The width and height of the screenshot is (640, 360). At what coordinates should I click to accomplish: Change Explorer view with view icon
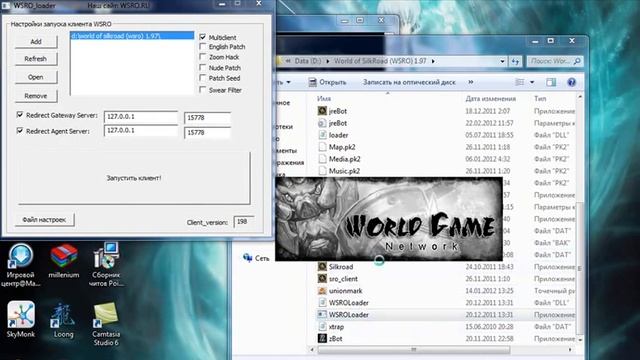[520, 82]
